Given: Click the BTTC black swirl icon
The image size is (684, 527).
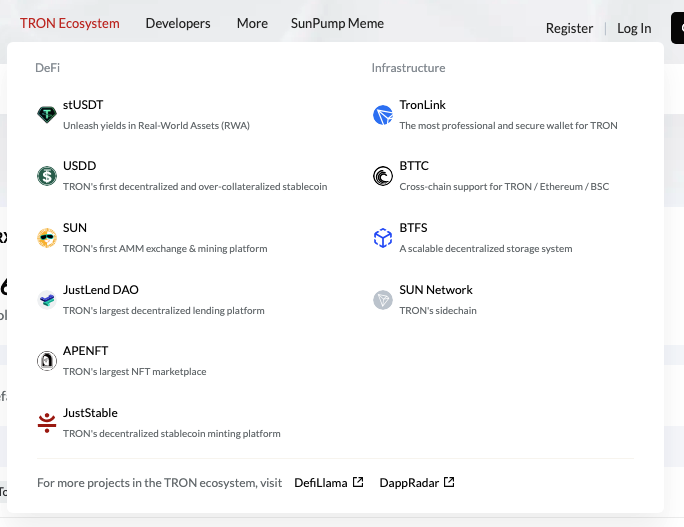Looking at the screenshot, I should tap(383, 176).
